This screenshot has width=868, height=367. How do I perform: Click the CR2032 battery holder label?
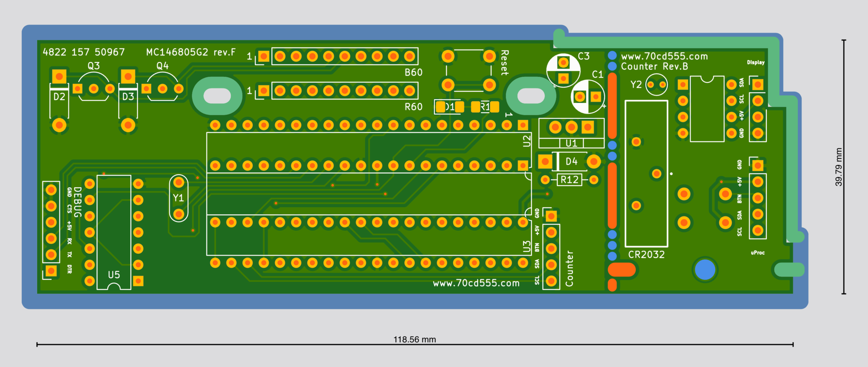pyautogui.click(x=646, y=255)
